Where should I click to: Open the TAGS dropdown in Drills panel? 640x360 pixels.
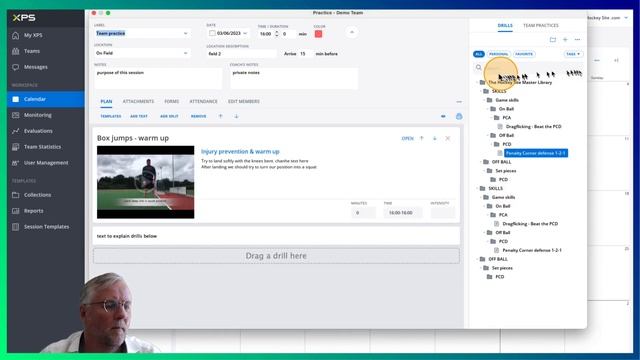pyautogui.click(x=573, y=54)
